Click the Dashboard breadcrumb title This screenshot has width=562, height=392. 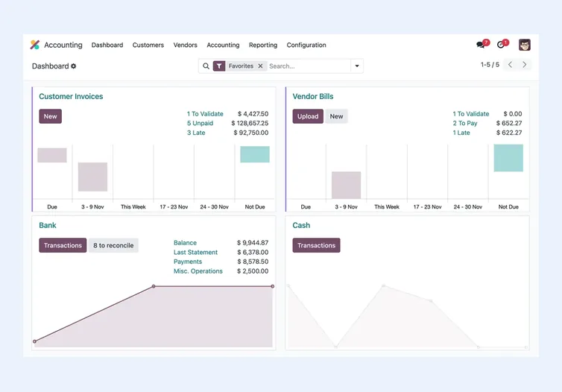pos(50,66)
